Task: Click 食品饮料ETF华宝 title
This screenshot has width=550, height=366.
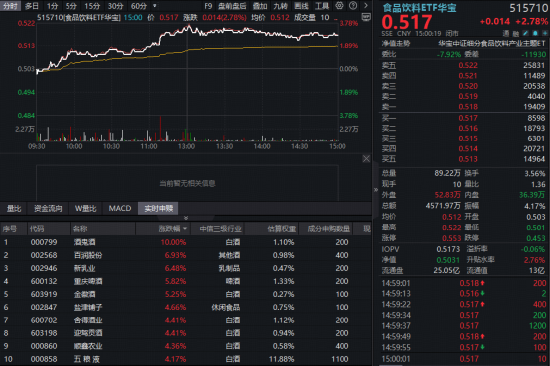Action: (420, 8)
